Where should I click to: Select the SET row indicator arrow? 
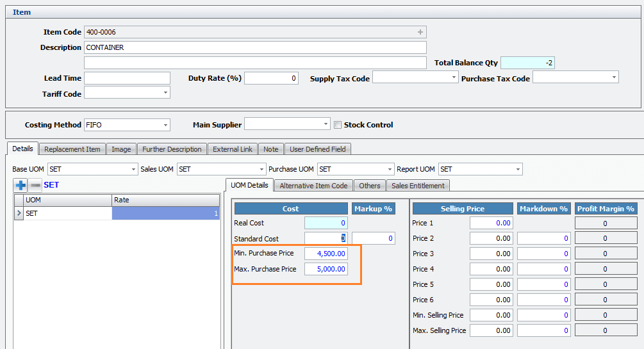(x=18, y=214)
